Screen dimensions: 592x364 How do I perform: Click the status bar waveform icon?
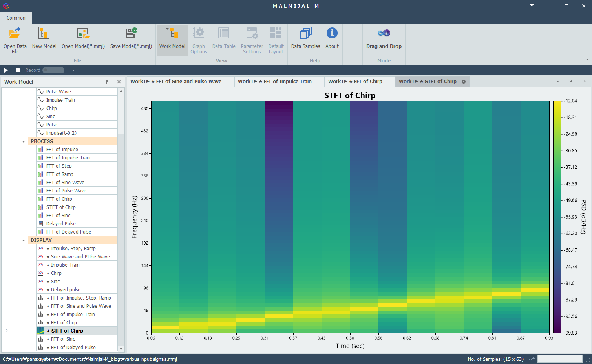coord(532,359)
